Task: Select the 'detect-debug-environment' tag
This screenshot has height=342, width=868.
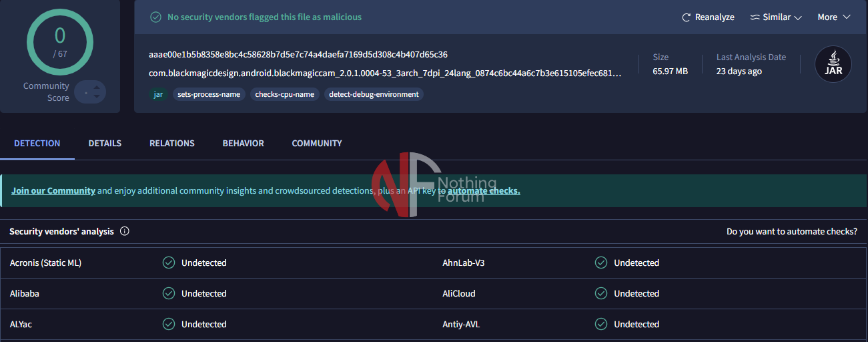Action: [374, 94]
